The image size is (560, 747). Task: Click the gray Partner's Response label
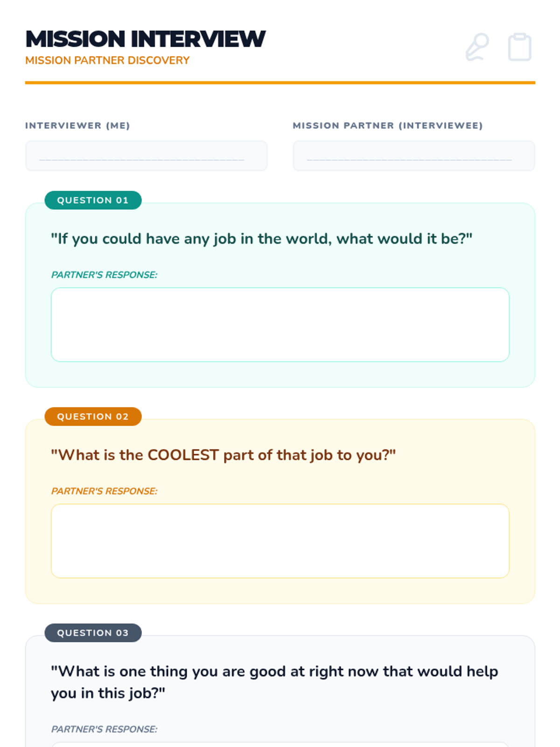(104, 729)
